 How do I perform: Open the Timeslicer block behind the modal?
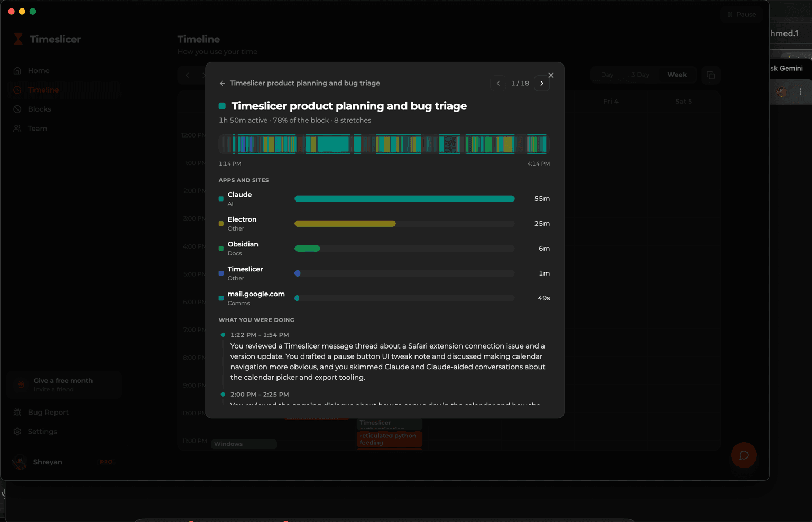[390, 423]
